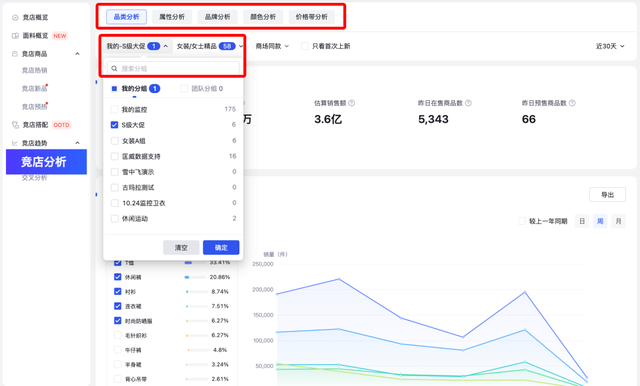Switch chart granularity to 日
640x386 pixels.
click(582, 221)
